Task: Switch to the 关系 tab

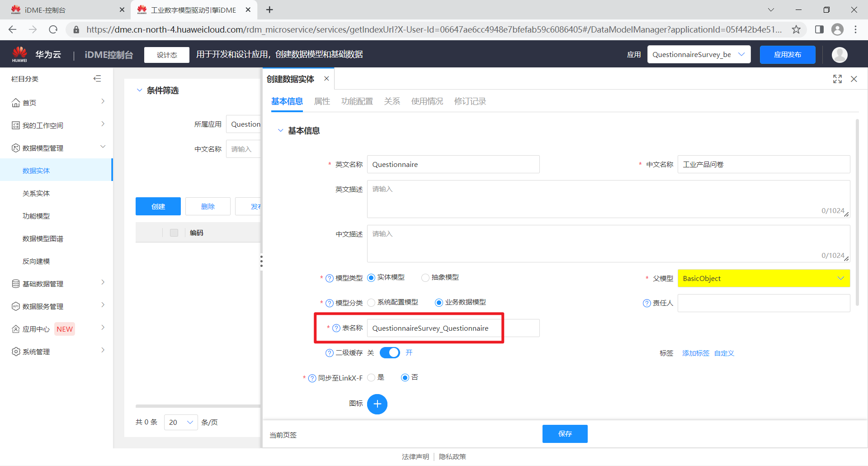Action: 392,101
